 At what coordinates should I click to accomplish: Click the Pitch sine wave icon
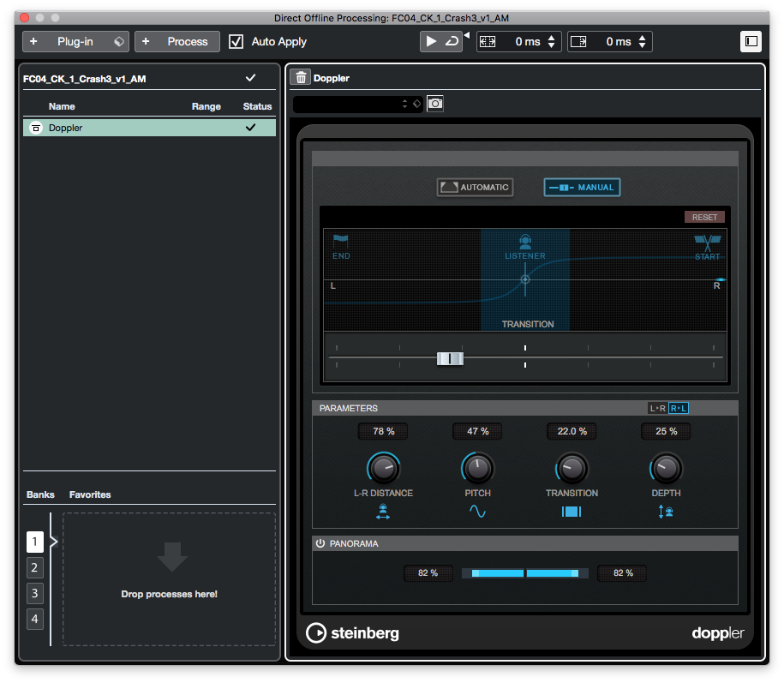point(477,511)
